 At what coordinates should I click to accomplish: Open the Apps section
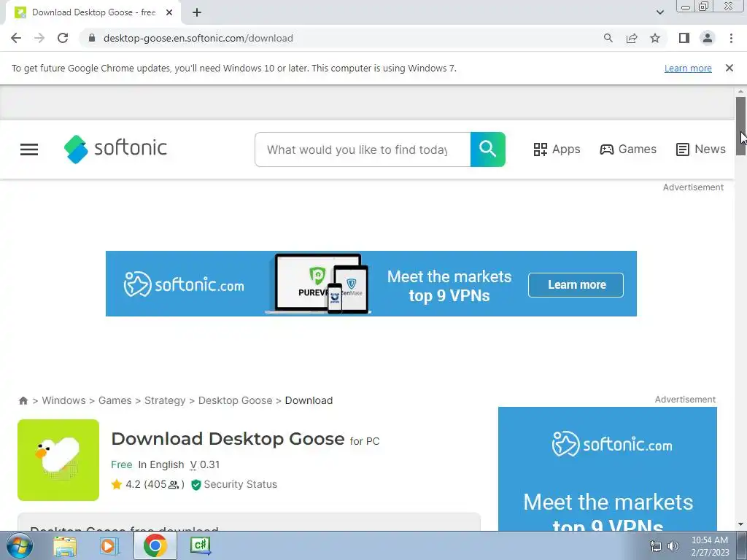tap(557, 149)
